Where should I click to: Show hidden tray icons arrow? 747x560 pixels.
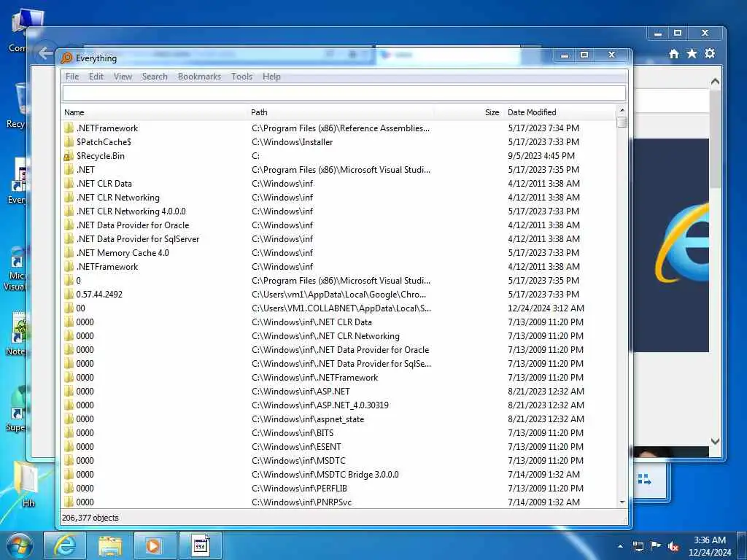(x=620, y=546)
